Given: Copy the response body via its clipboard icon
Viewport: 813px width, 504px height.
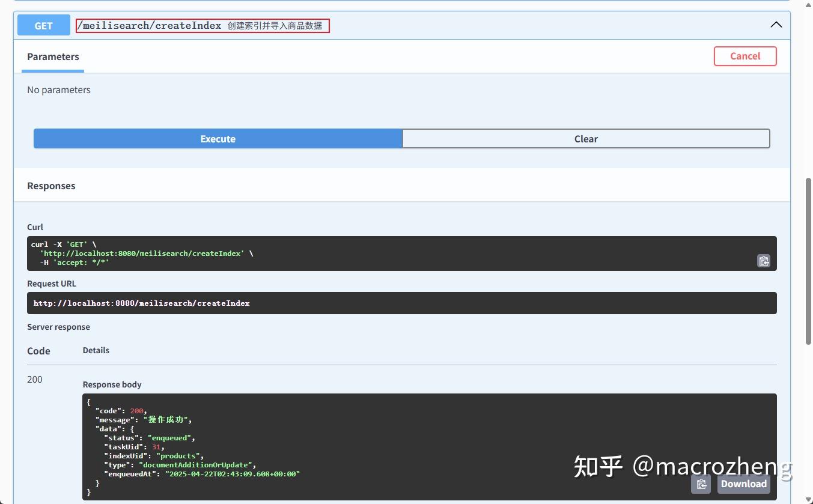Looking at the screenshot, I should click(701, 484).
